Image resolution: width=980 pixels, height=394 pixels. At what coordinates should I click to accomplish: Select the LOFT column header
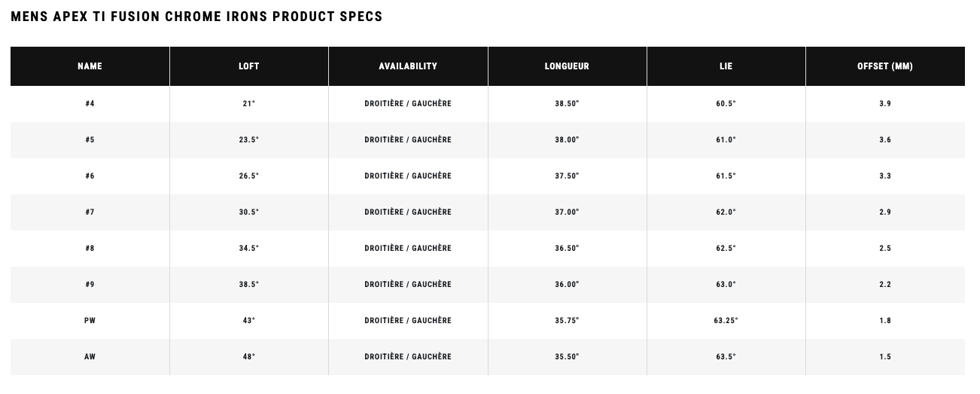[x=249, y=66]
